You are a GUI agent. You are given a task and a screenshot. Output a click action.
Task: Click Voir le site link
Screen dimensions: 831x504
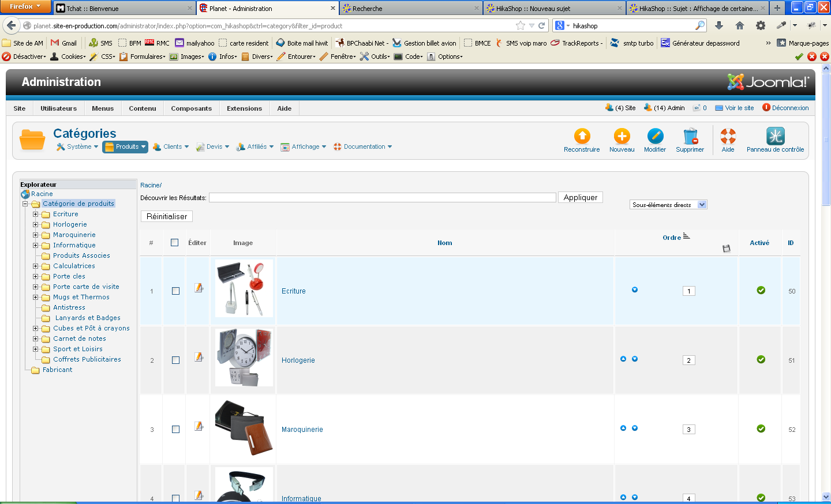tap(735, 108)
